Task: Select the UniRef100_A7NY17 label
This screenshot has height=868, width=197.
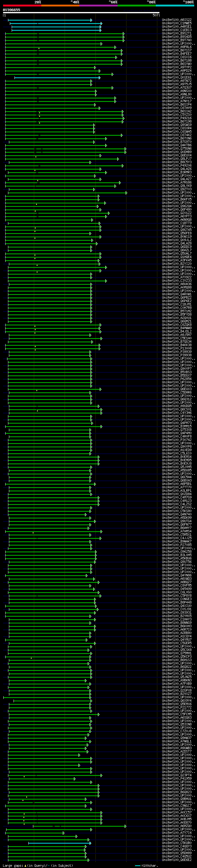Action: (177, 101)
